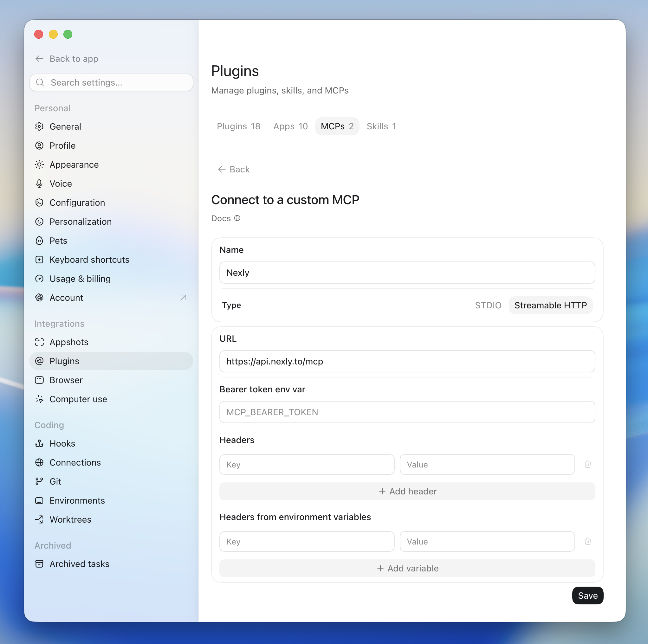The image size is (648, 644).
Task: Click environment variables Key field
Action: pyautogui.click(x=307, y=542)
